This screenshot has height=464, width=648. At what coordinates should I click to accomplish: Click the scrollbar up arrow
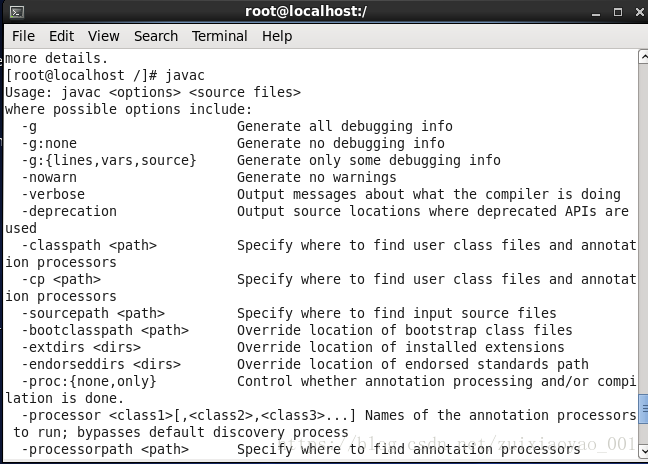coord(643,57)
